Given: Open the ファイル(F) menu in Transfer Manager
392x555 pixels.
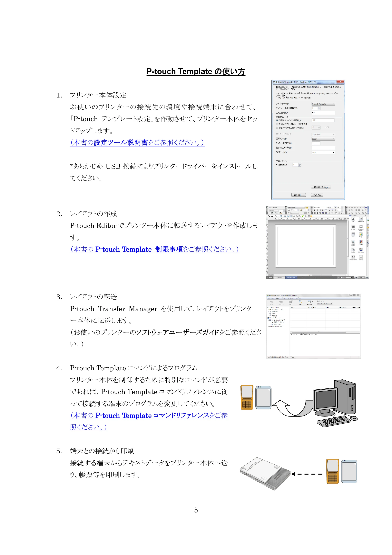Looking at the screenshot, I should (271, 298).
